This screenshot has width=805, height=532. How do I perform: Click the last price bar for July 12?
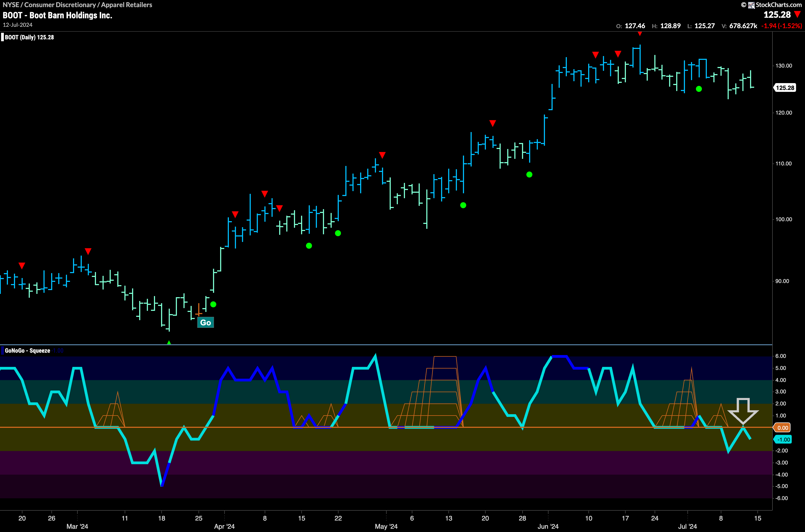(x=751, y=79)
